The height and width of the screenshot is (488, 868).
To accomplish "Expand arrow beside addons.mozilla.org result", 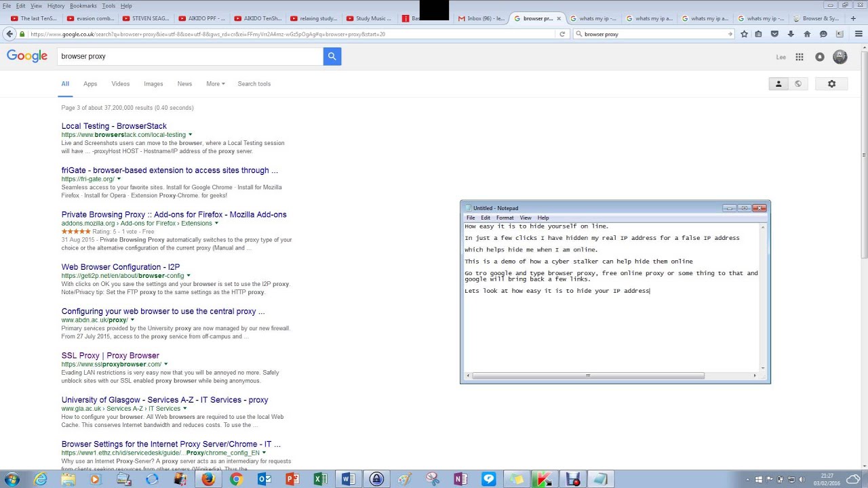I will point(216,223).
